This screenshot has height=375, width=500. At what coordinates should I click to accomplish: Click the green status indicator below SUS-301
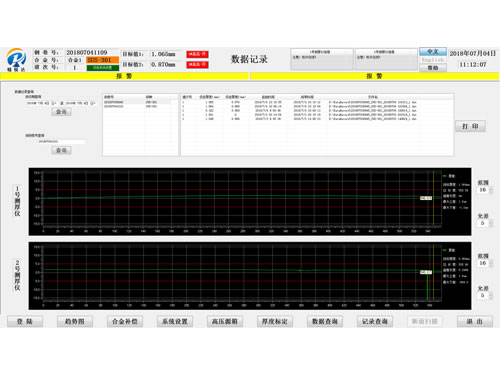point(103,68)
